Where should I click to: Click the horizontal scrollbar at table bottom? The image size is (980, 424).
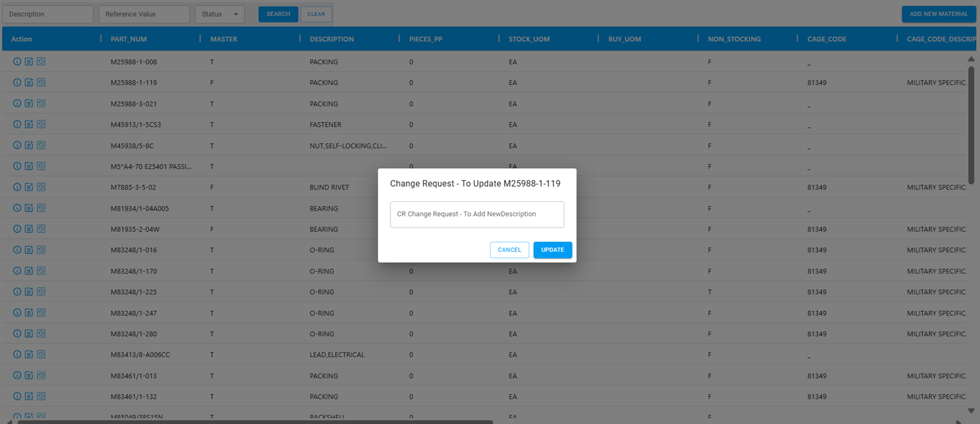coord(255,421)
